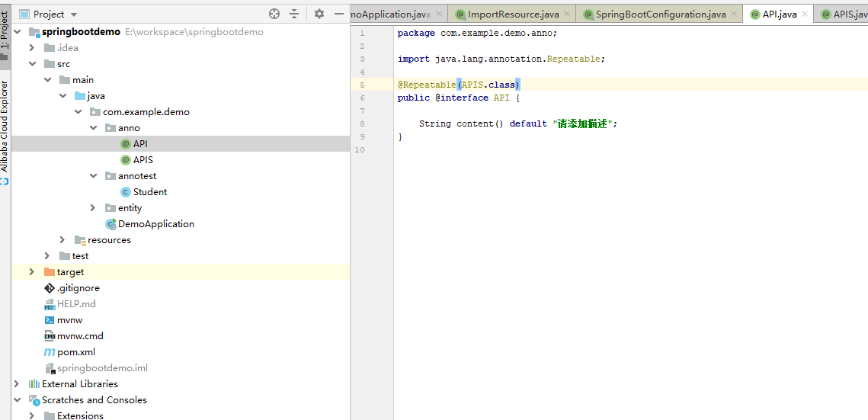Click the collapse all icon in Project panel
868x420 pixels.
(294, 14)
